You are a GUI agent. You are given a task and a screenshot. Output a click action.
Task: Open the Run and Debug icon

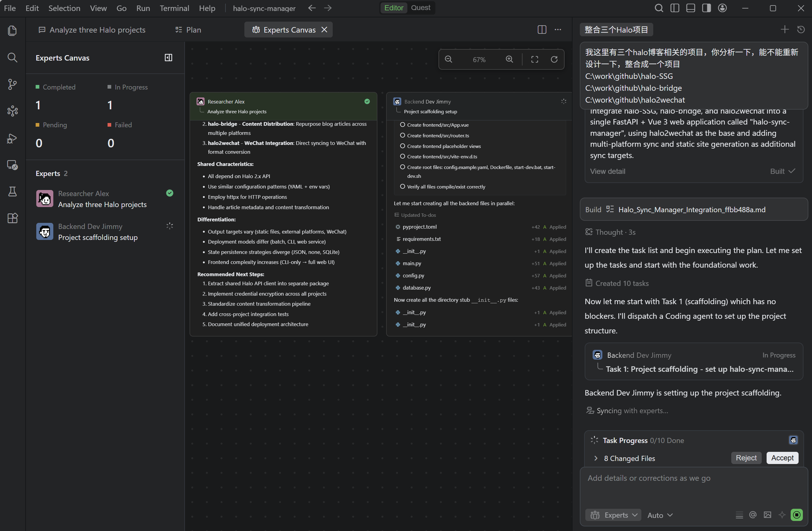(12, 138)
